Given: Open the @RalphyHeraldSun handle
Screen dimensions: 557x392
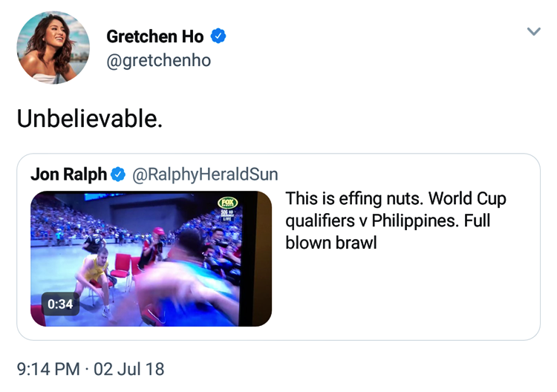Looking at the screenshot, I should tap(205, 175).
